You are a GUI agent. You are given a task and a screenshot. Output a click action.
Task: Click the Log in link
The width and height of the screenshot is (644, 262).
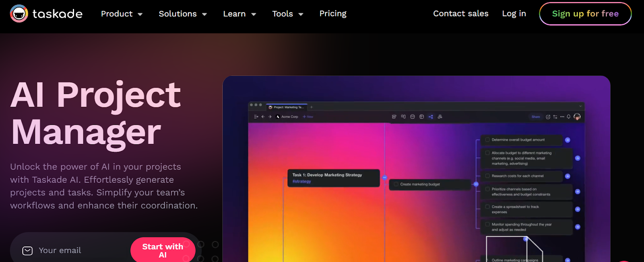514,14
